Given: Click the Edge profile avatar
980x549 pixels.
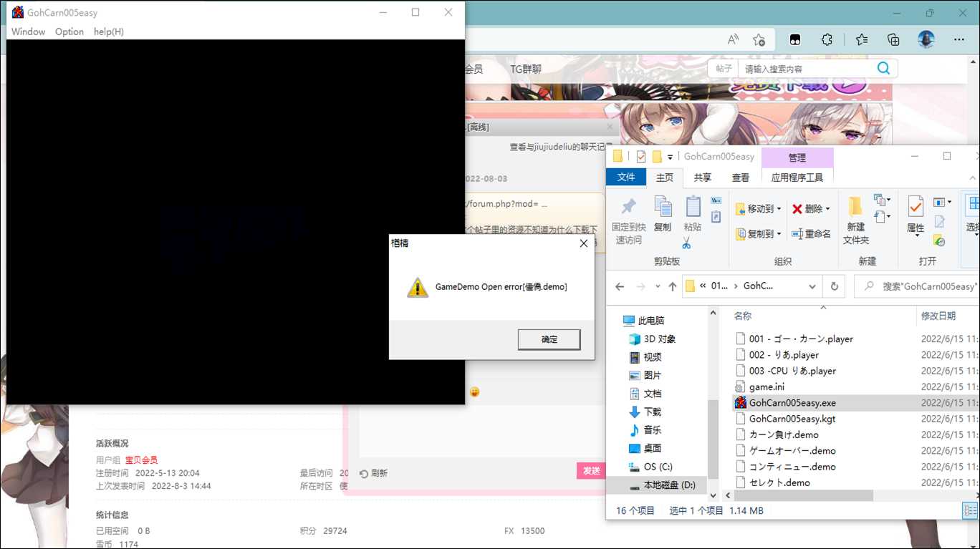Looking at the screenshot, I should pos(926,39).
